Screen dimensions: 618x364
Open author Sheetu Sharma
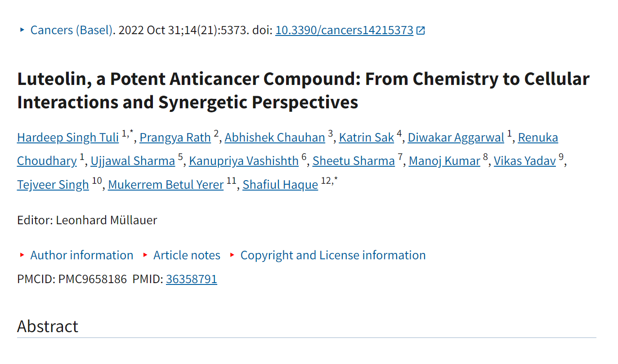[x=354, y=161]
